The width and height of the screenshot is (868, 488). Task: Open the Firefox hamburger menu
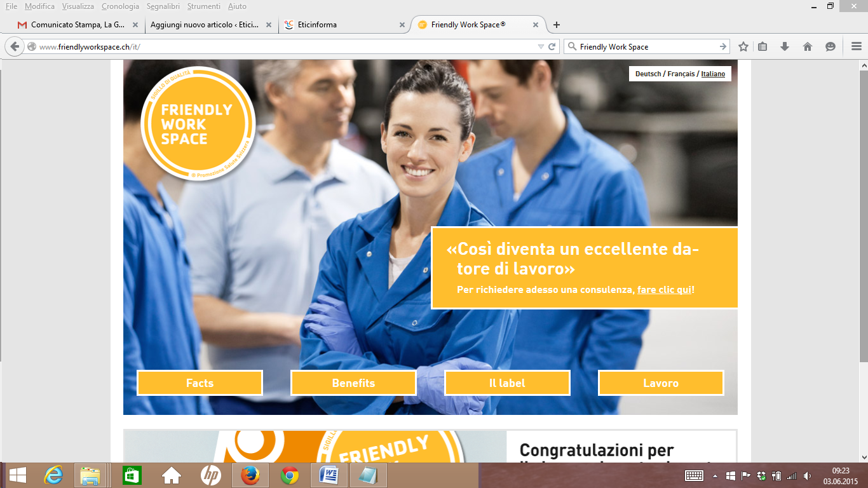pos(856,46)
